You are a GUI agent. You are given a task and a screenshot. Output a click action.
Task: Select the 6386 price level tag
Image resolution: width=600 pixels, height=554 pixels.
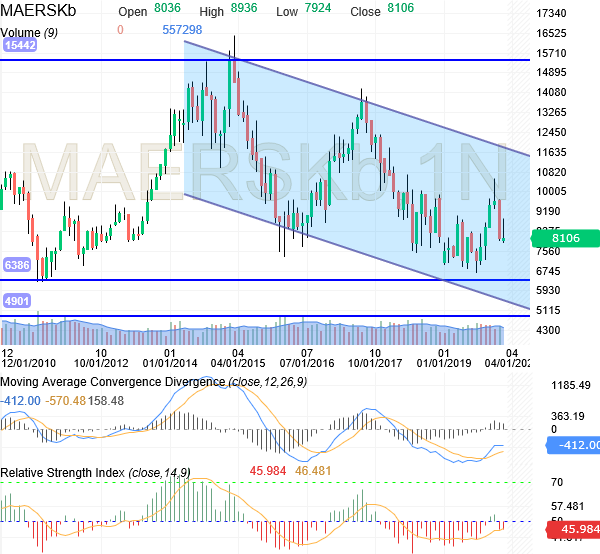pos(17,265)
